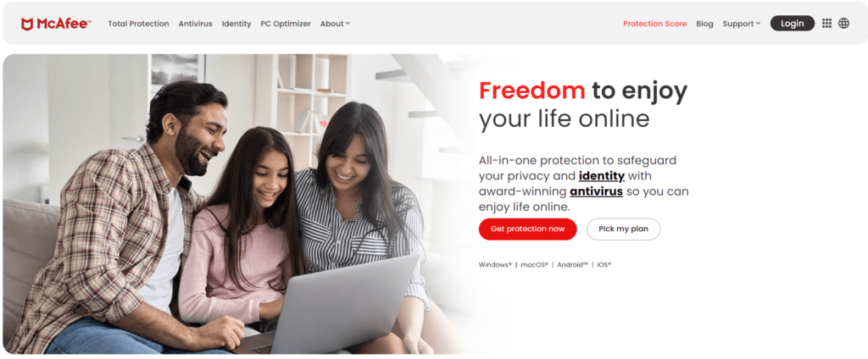The height and width of the screenshot is (359, 868).
Task: Click the family with laptop hero image
Action: pos(238,203)
